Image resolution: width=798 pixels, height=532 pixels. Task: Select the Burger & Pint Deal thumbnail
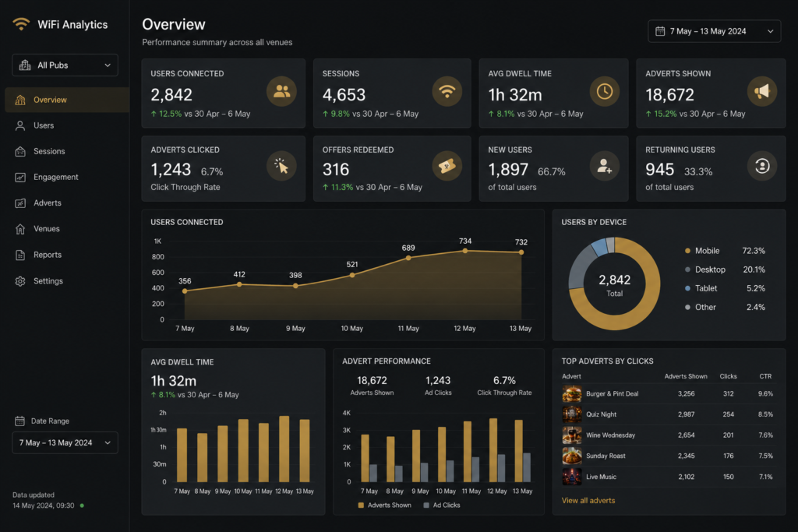[572, 393]
